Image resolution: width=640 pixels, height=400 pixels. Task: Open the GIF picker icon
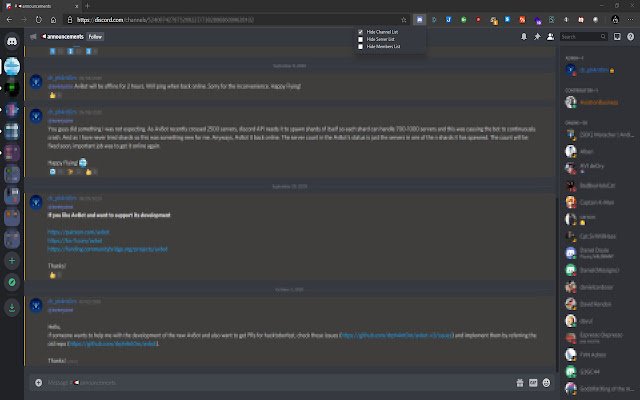click(533, 382)
